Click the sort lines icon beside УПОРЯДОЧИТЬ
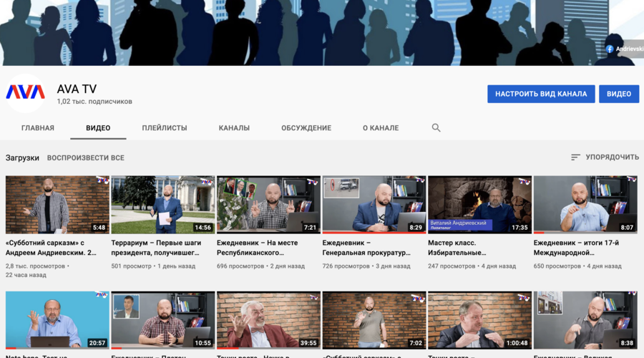 (x=575, y=158)
